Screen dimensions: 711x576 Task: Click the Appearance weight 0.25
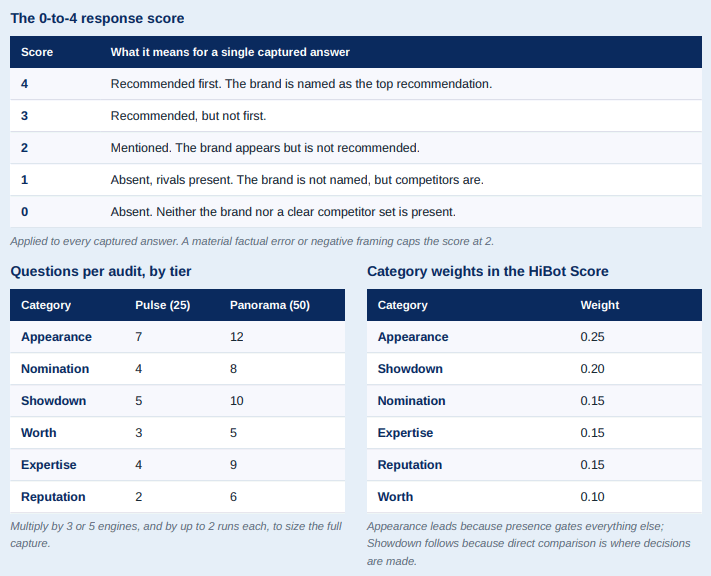click(592, 337)
